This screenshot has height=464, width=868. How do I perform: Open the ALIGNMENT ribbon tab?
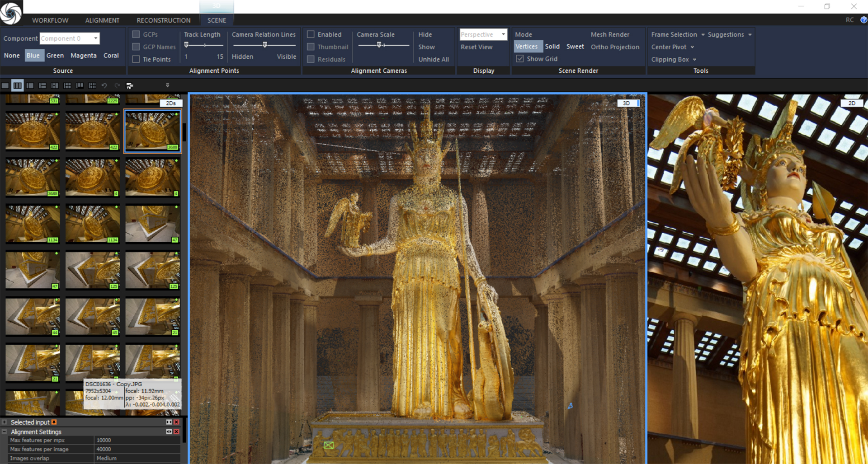(102, 20)
